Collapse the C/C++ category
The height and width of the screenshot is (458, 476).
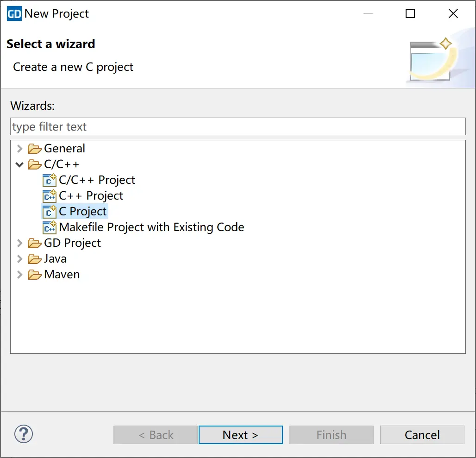(19, 164)
